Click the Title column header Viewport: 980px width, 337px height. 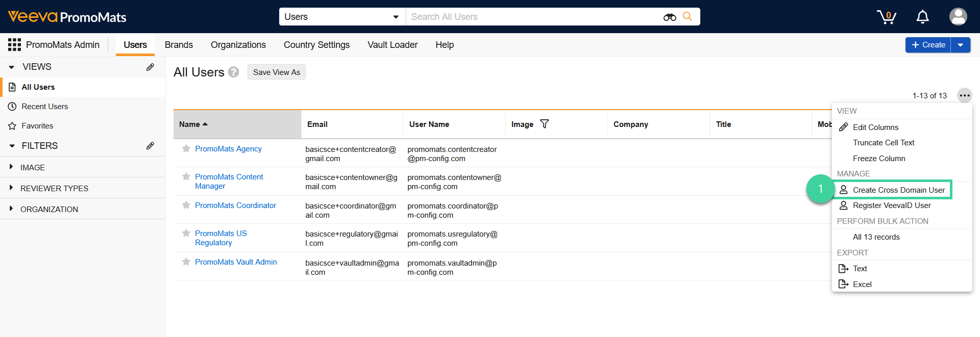761,124
